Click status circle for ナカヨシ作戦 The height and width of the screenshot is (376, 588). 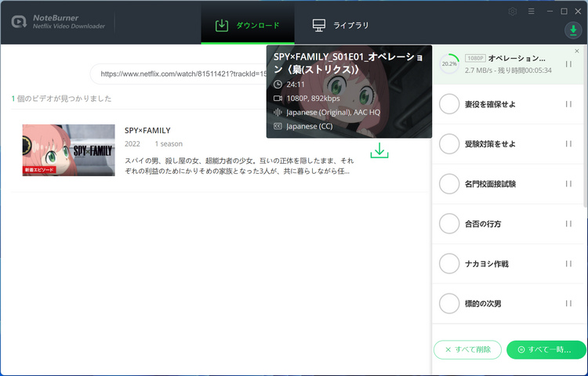click(449, 264)
